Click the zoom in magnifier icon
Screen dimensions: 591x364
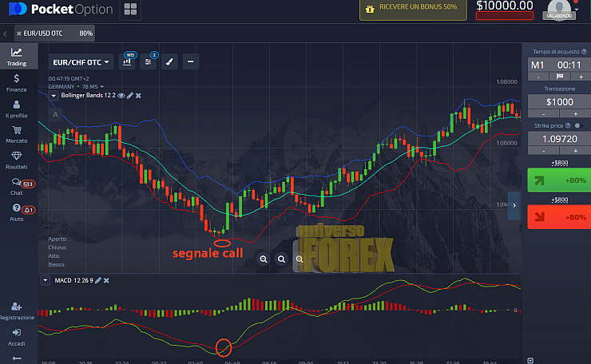(x=299, y=259)
